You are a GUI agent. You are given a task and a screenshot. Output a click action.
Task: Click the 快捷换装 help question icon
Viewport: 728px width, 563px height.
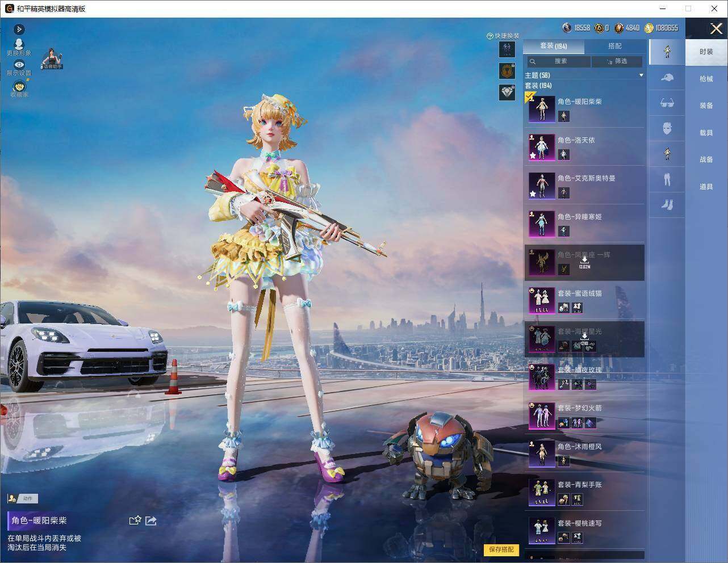coord(489,36)
